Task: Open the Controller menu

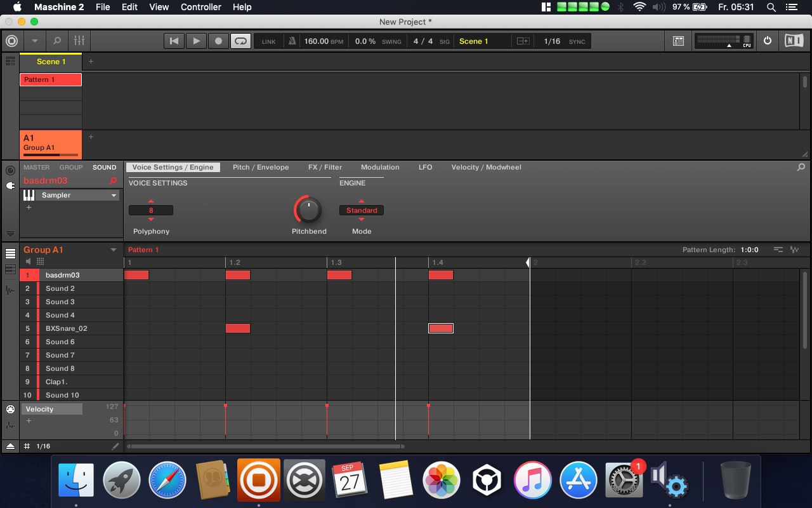Action: click(200, 7)
